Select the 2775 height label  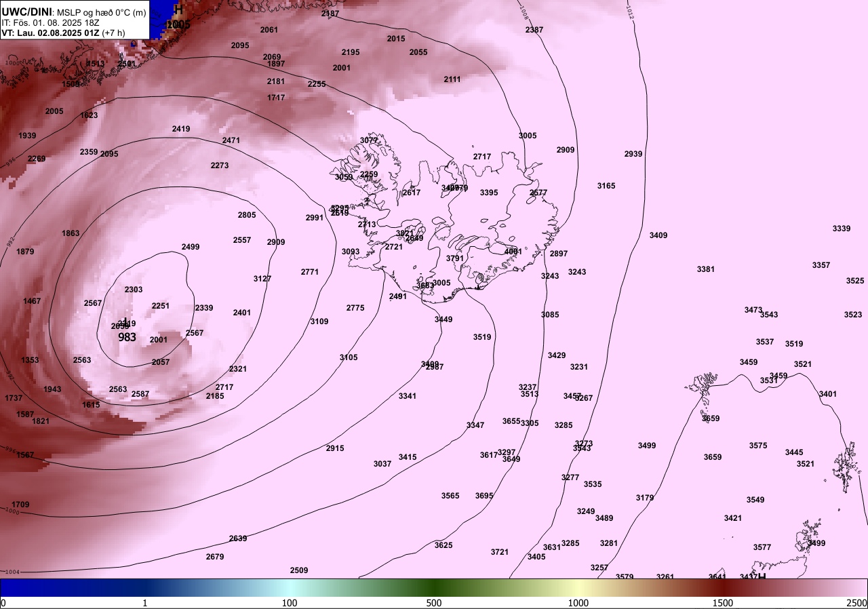(355, 308)
